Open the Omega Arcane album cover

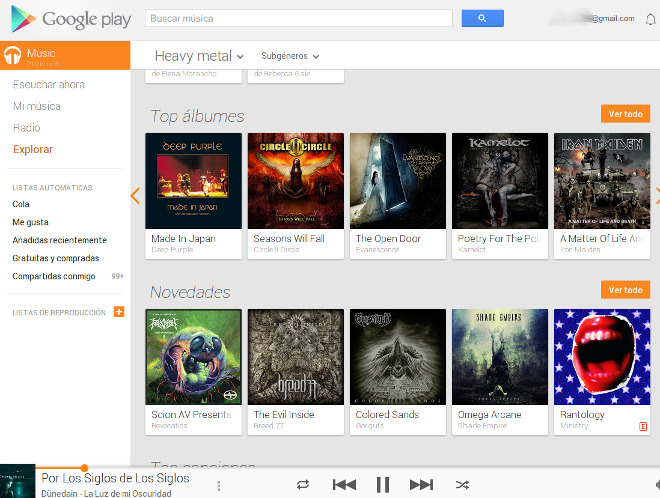click(500, 357)
